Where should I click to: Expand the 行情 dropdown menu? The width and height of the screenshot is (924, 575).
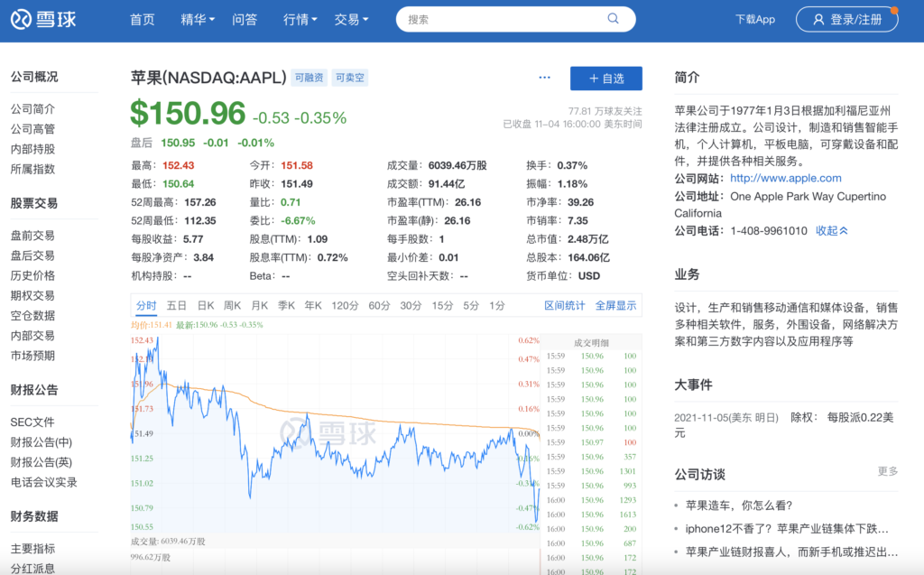point(300,20)
